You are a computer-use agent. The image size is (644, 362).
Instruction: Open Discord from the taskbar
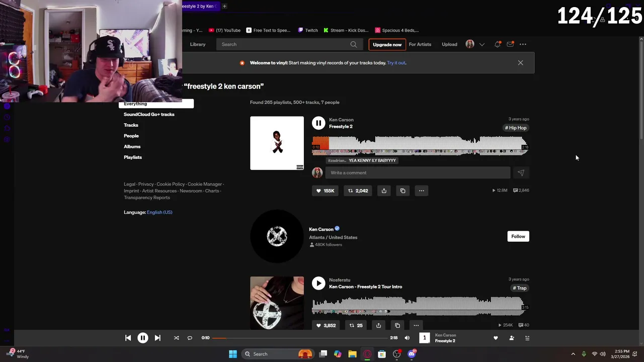coord(412,354)
